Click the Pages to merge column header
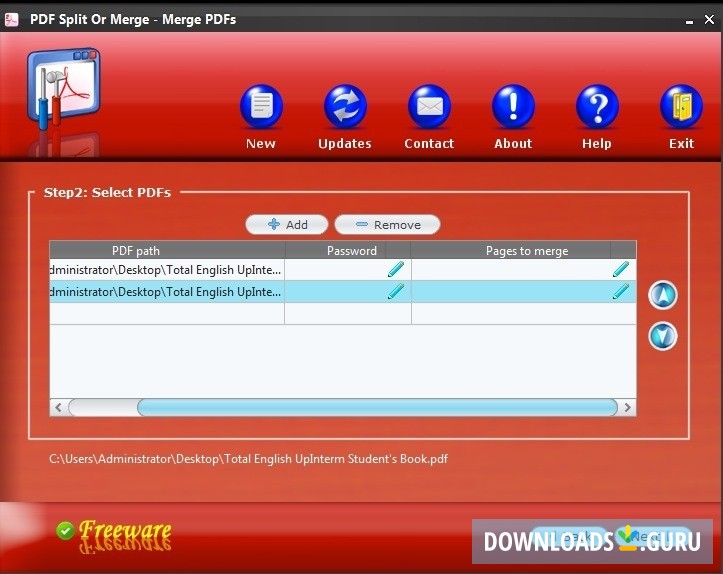 (523, 250)
